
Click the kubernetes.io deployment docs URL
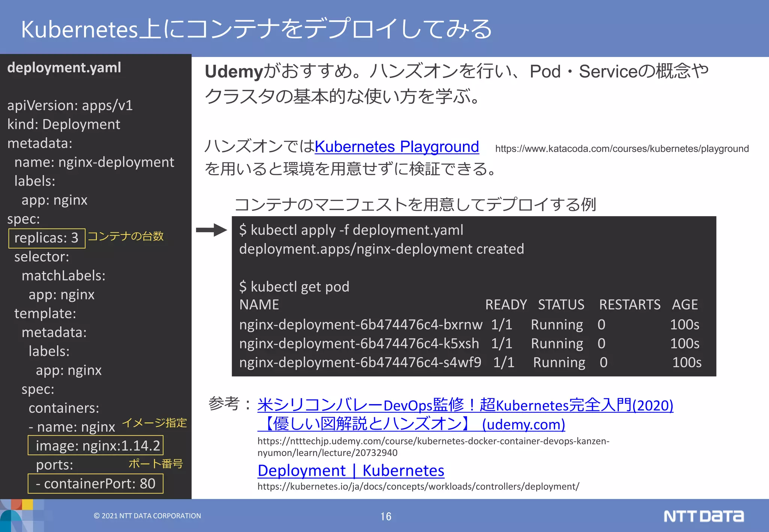point(418,487)
